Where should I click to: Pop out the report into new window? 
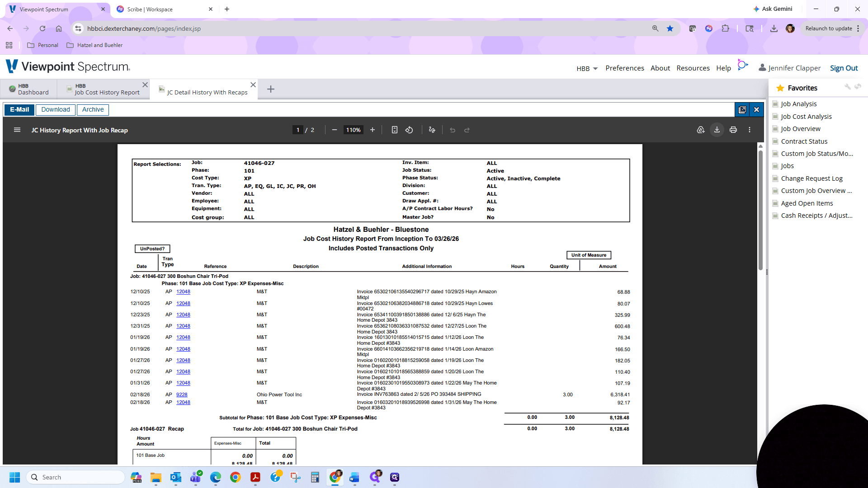[x=742, y=110]
